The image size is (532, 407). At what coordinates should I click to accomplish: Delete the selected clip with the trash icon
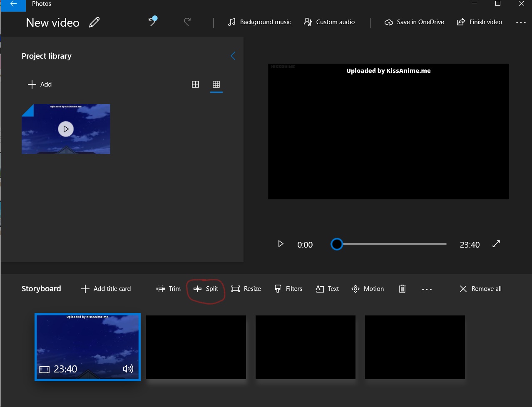pyautogui.click(x=402, y=288)
